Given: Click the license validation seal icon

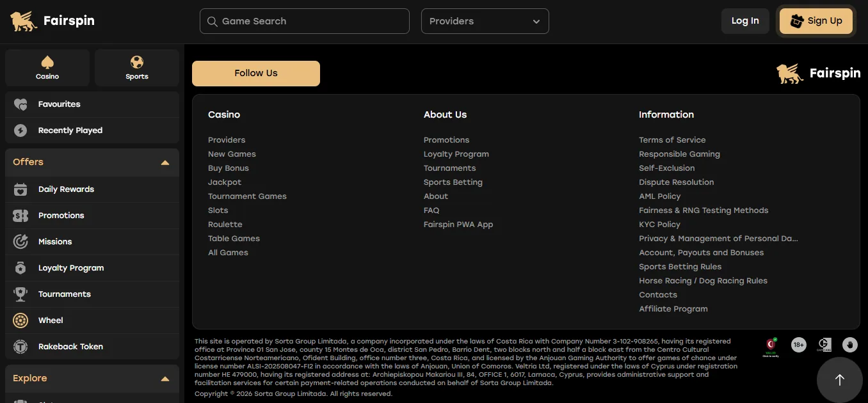Looking at the screenshot, I should [x=771, y=347].
